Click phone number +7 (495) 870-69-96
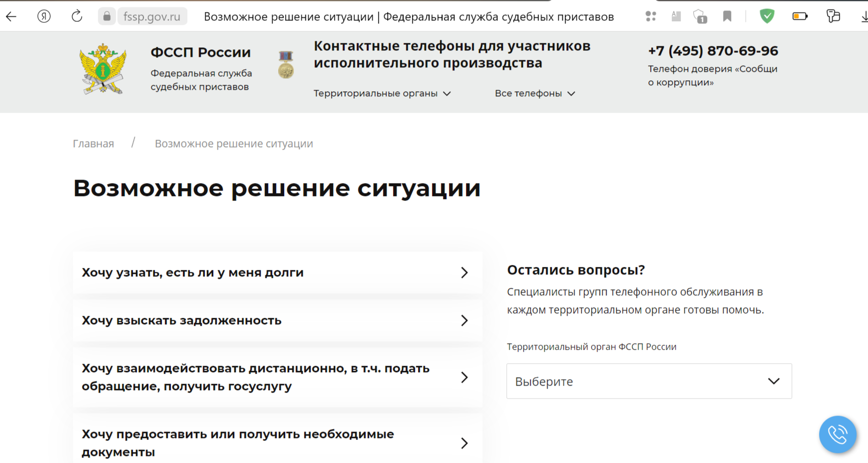The width and height of the screenshot is (868, 463). pos(713,51)
